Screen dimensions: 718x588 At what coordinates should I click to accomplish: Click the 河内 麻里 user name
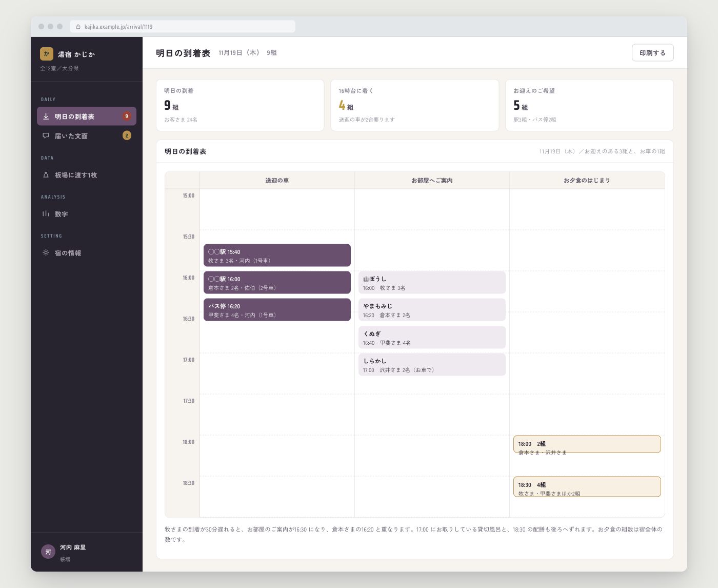click(73, 547)
